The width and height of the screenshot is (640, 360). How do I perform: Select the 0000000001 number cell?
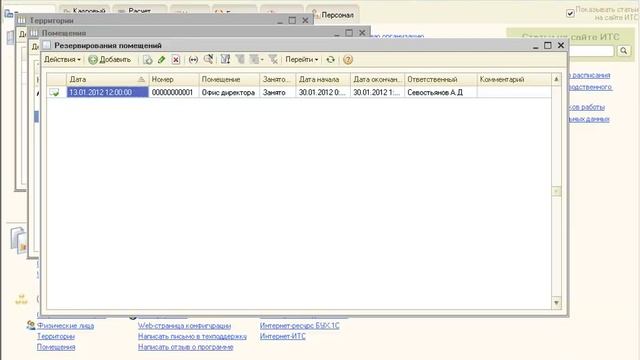click(174, 92)
